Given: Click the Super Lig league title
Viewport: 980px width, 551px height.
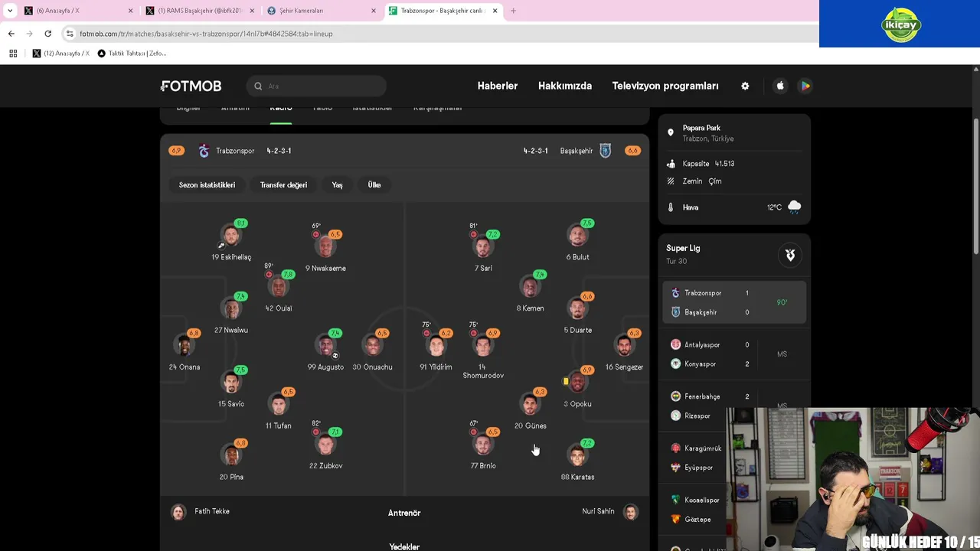Looking at the screenshot, I should [683, 248].
